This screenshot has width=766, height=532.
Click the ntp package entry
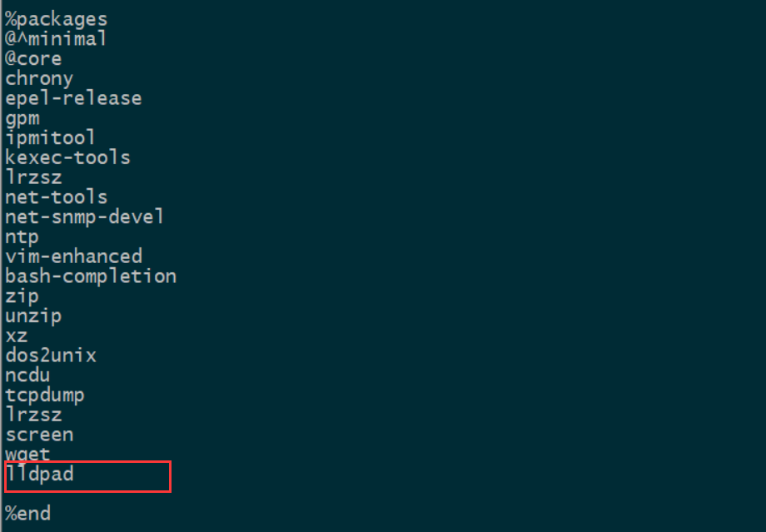coord(22,237)
